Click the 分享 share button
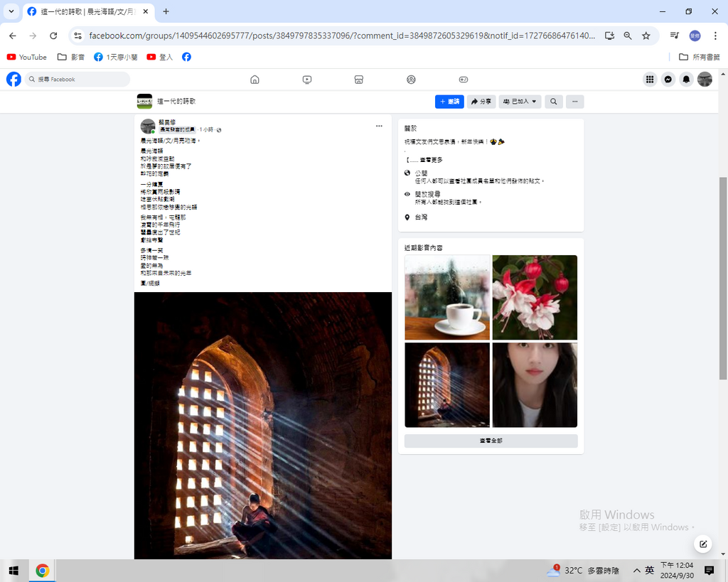This screenshot has width=728, height=582. [x=481, y=102]
